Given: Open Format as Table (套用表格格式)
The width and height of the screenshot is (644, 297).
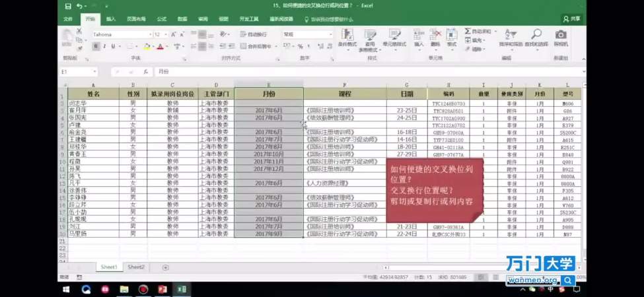Looking at the screenshot, I should coord(370,40).
